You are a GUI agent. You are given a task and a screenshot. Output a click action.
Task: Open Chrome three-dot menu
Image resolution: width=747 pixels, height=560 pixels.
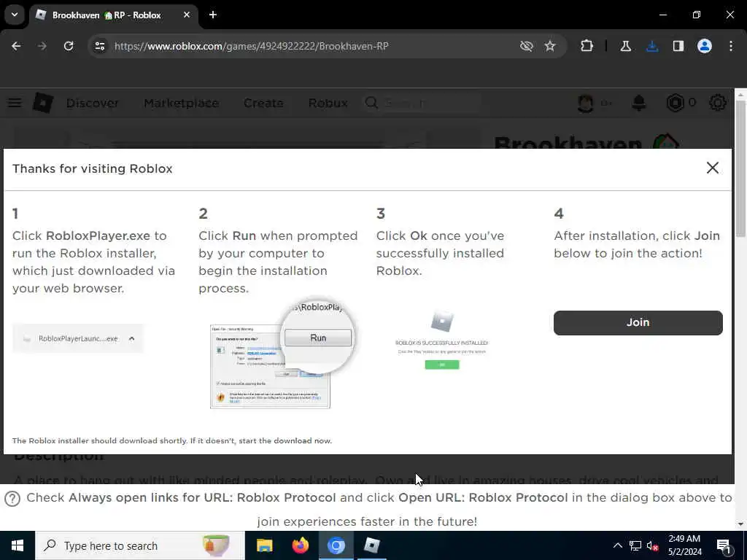(731, 46)
